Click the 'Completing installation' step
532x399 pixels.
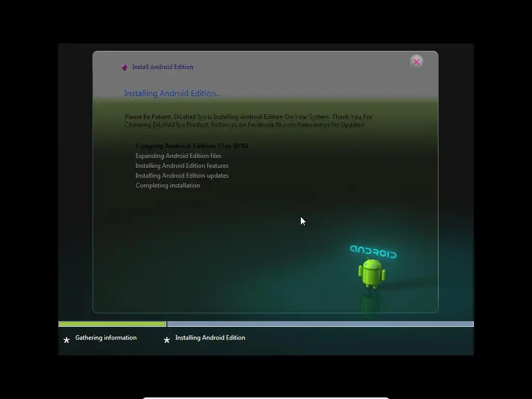(168, 185)
